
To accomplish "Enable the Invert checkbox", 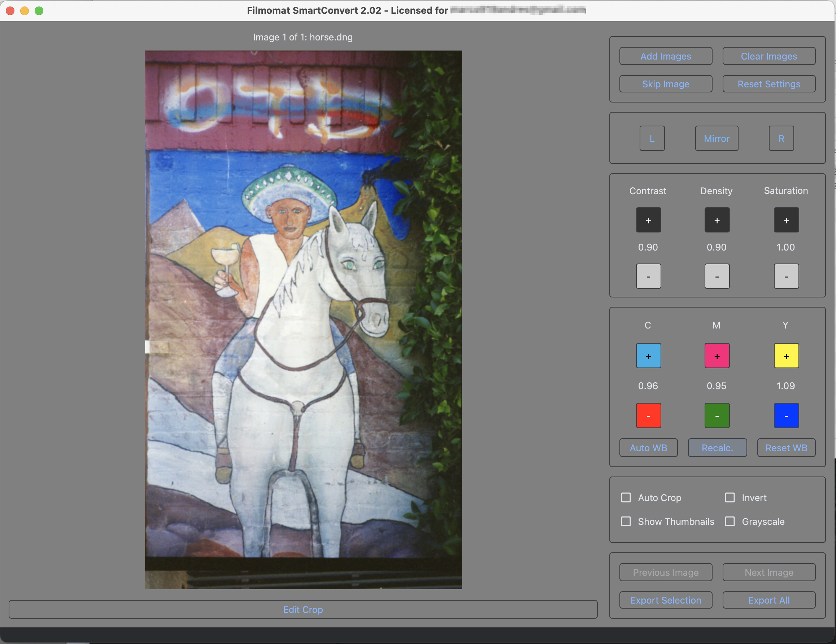I will [730, 498].
